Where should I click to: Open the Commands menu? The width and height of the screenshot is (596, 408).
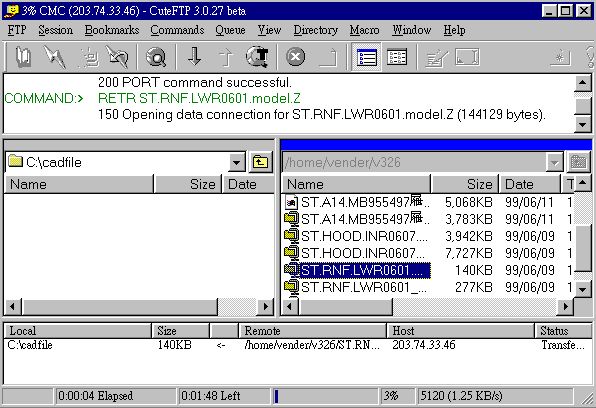pos(177,30)
